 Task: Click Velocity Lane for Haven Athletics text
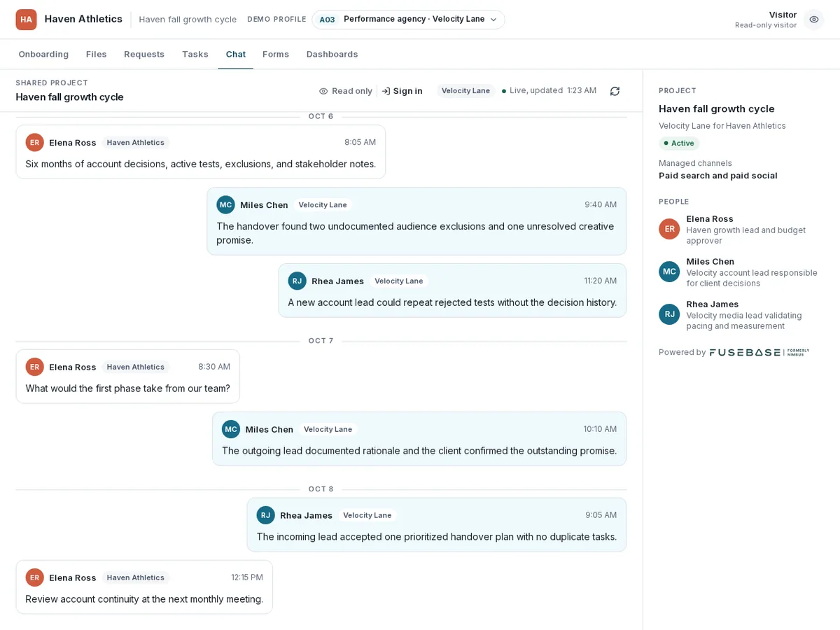coord(722,126)
